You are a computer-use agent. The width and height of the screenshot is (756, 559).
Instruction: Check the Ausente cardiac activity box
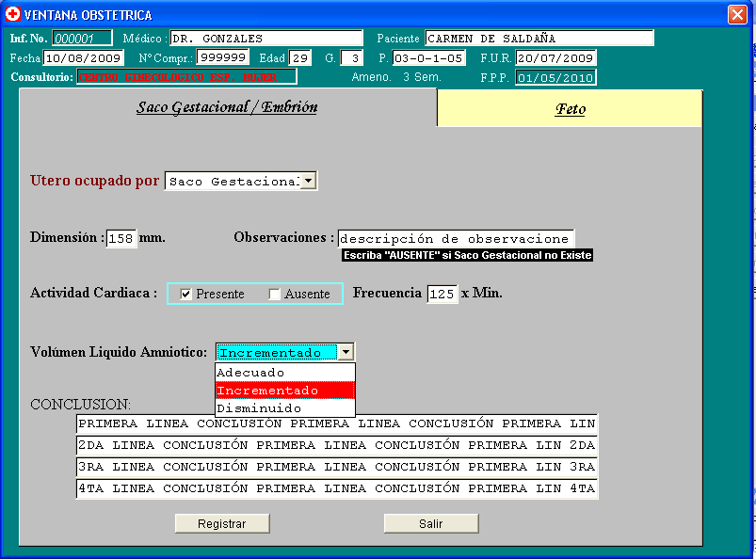pos(274,294)
